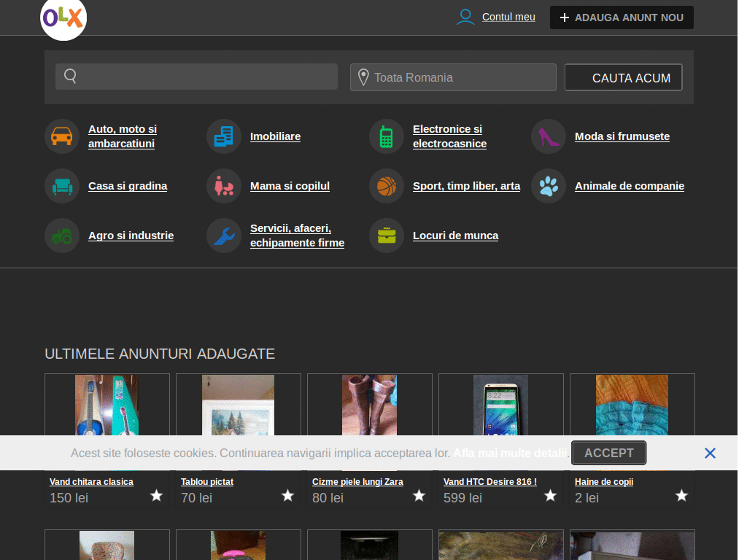Screen dimensions: 747x560
Task: Dismiss the cookie banner with X
Action: click(x=710, y=453)
